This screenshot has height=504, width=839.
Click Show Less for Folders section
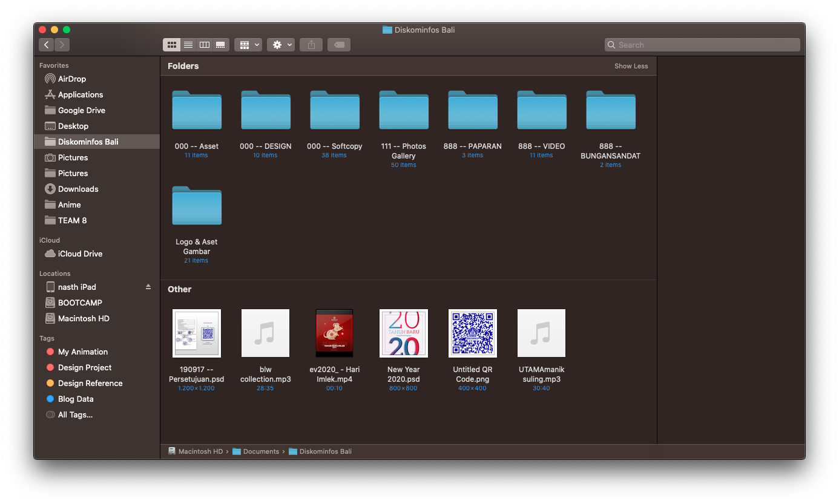pos(631,66)
